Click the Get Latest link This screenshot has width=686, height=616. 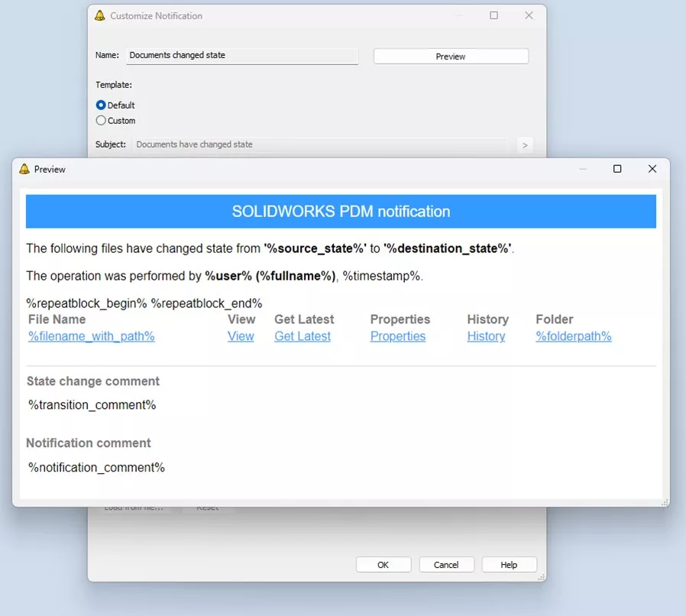[302, 336]
